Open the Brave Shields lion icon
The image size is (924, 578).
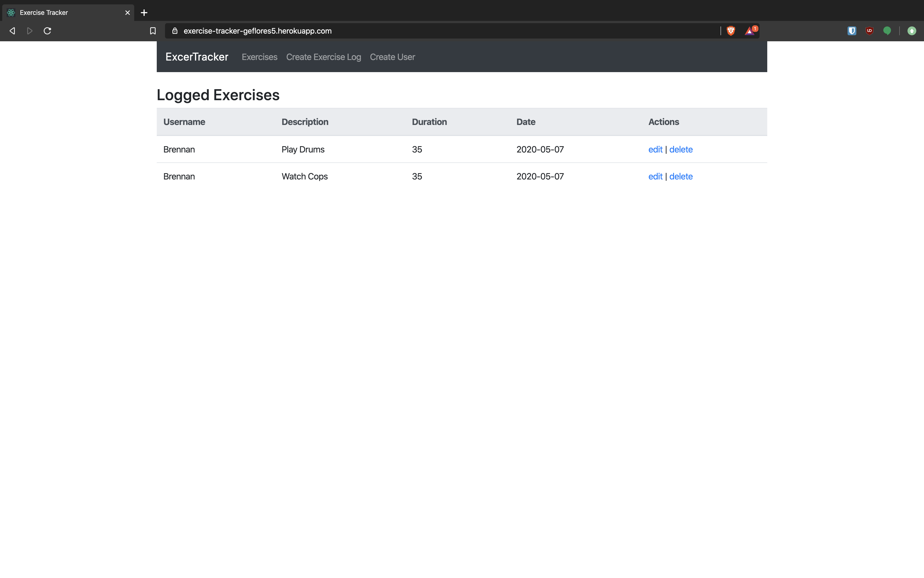731,31
